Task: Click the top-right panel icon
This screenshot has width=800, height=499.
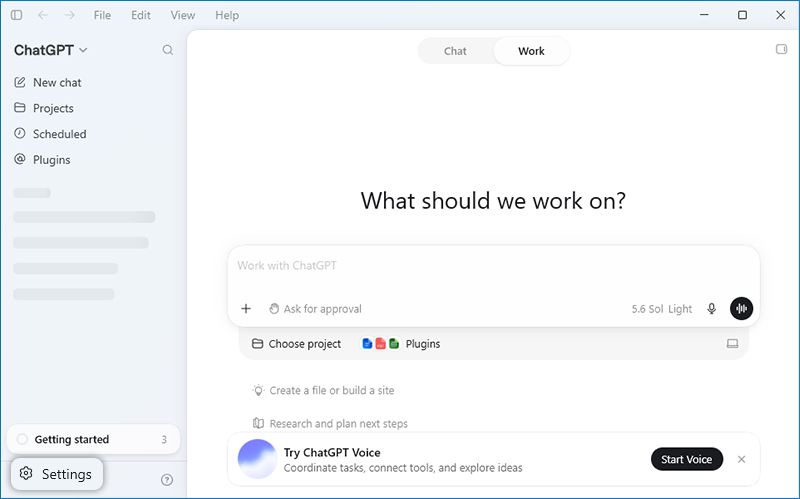Action: (x=781, y=49)
